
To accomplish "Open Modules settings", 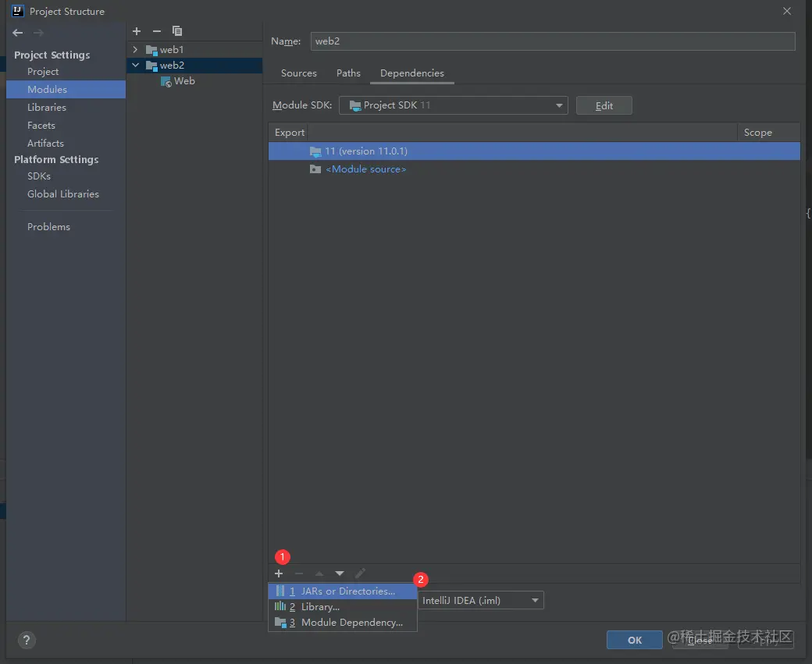I will (x=66, y=89).
